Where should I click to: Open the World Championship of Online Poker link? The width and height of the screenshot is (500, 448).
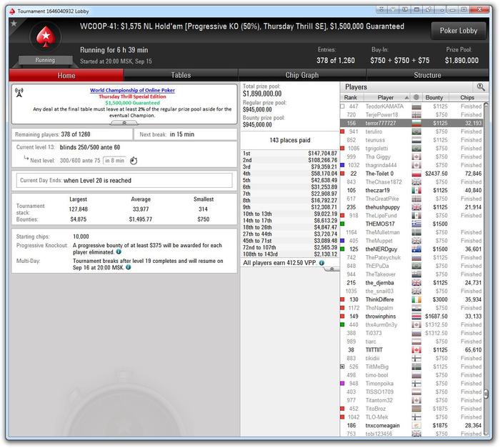tap(132, 90)
